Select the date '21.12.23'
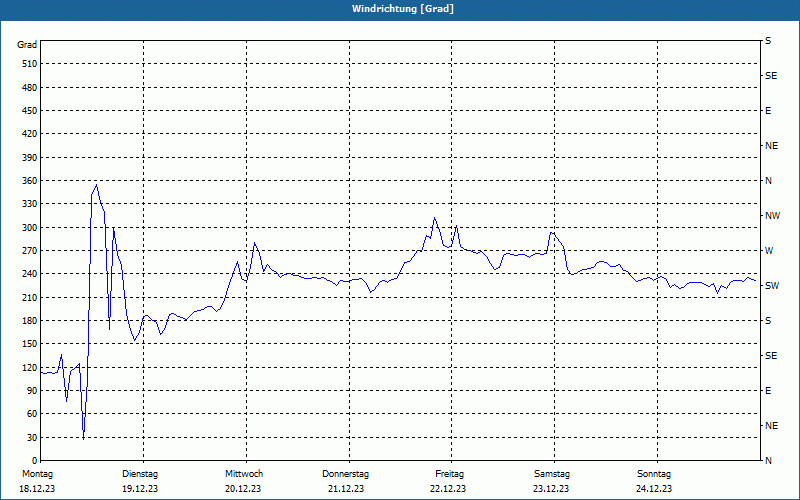Image resolution: width=800 pixels, height=500 pixels. 346,489
